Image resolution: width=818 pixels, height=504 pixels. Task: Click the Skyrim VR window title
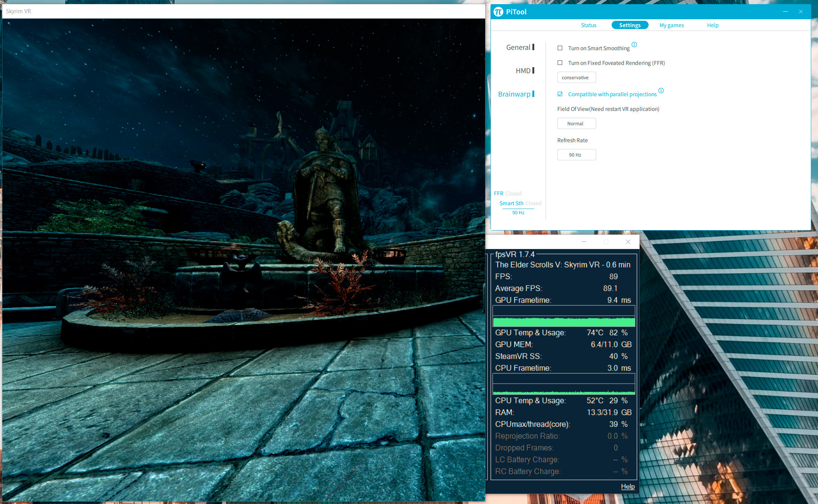click(x=18, y=11)
